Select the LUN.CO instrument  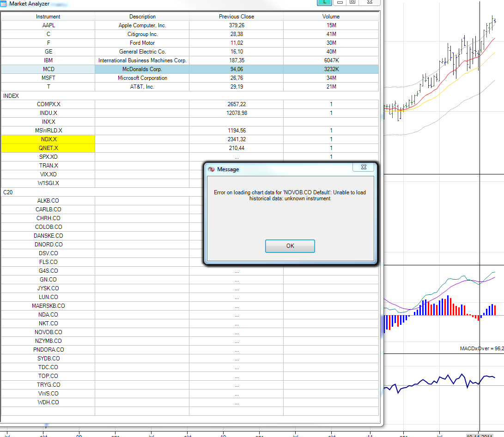point(48,297)
